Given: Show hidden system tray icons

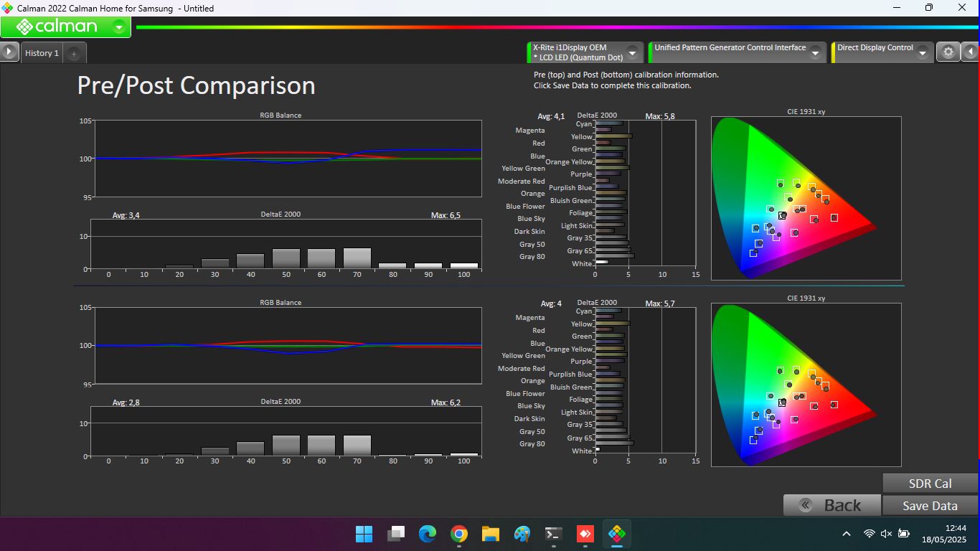Looking at the screenshot, I should click(x=847, y=534).
